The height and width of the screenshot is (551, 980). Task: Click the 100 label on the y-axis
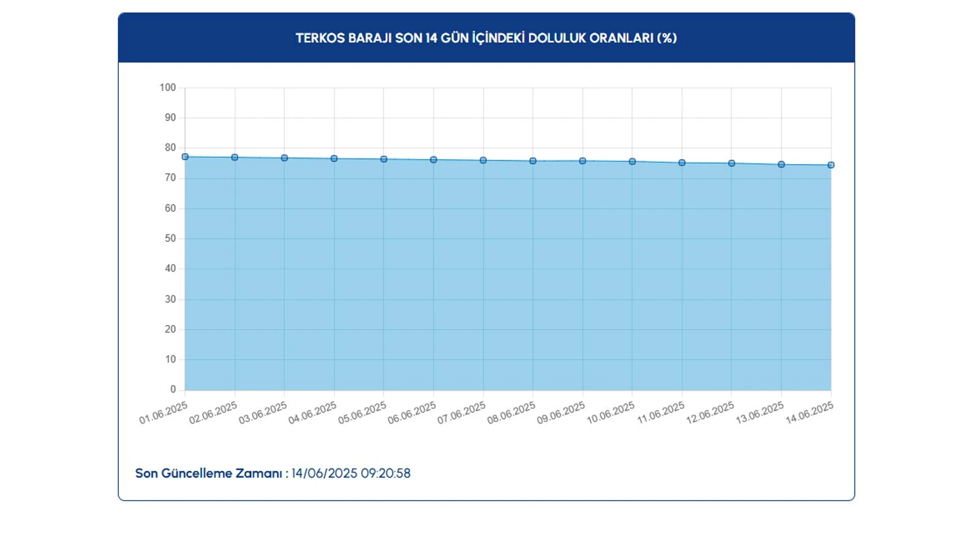(167, 88)
